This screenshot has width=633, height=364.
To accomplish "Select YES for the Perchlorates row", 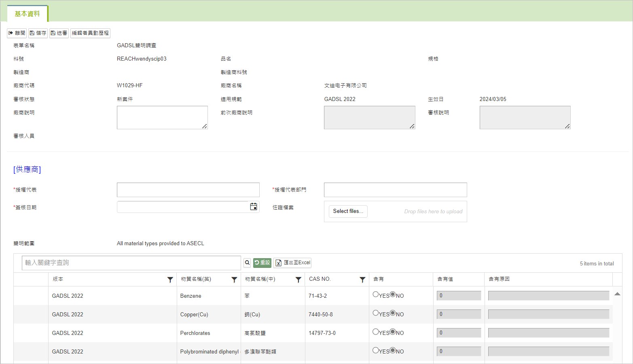I will [x=376, y=332].
